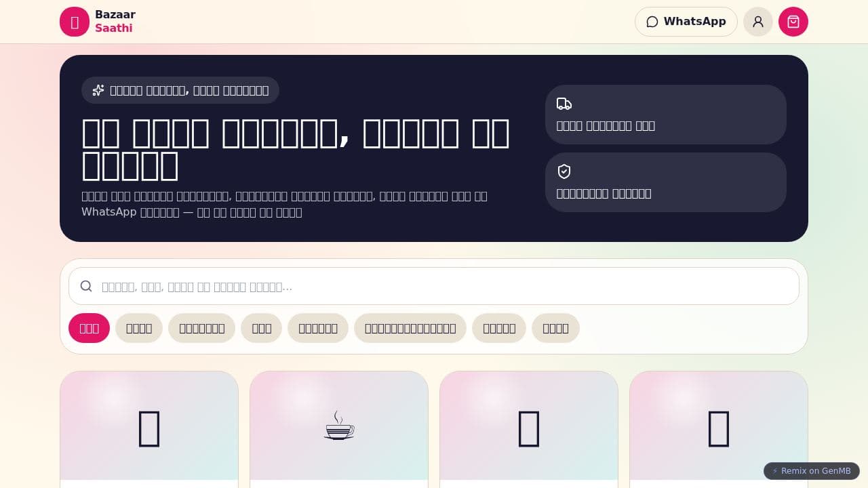
Task: Click the pink Bazaar Saathi logo icon
Action: [75, 22]
